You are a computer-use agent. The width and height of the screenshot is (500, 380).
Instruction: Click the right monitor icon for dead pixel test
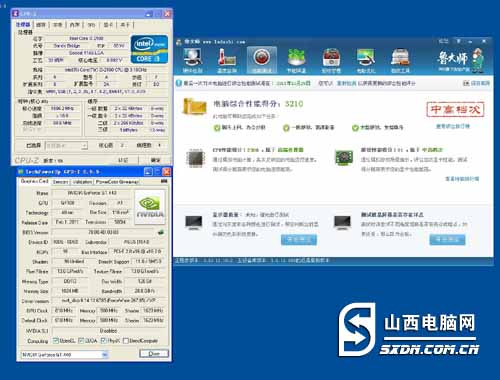tap(342, 222)
